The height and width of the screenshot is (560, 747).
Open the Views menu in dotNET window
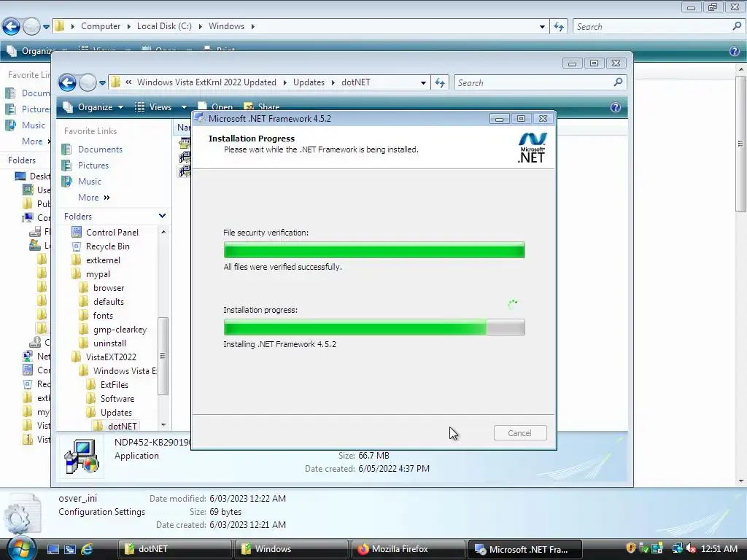pyautogui.click(x=160, y=107)
